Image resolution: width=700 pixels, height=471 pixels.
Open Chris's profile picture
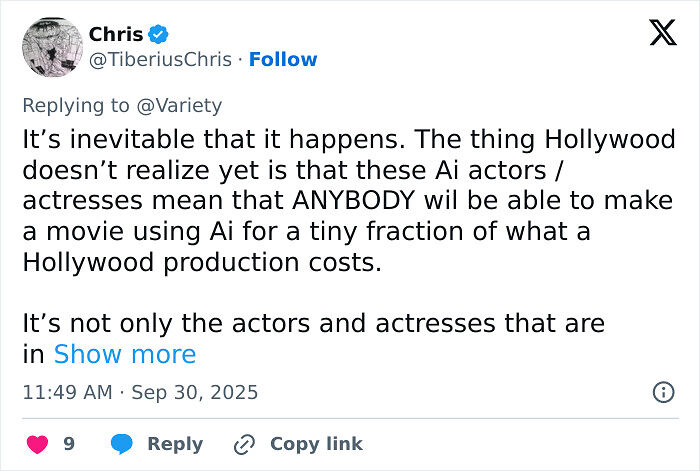point(51,47)
